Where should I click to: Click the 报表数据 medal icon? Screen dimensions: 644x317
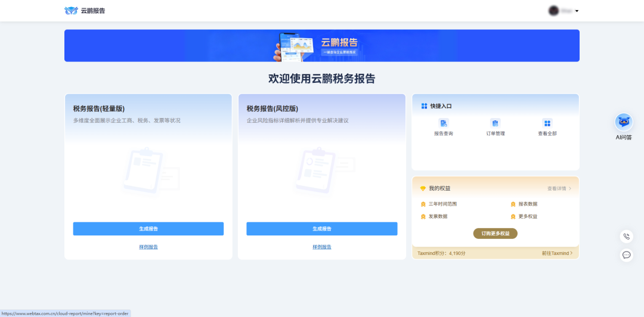pyautogui.click(x=513, y=204)
